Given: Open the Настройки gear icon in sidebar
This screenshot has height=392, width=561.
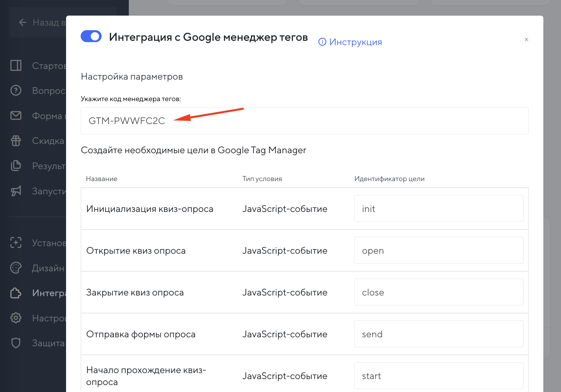Looking at the screenshot, I should pos(16,318).
